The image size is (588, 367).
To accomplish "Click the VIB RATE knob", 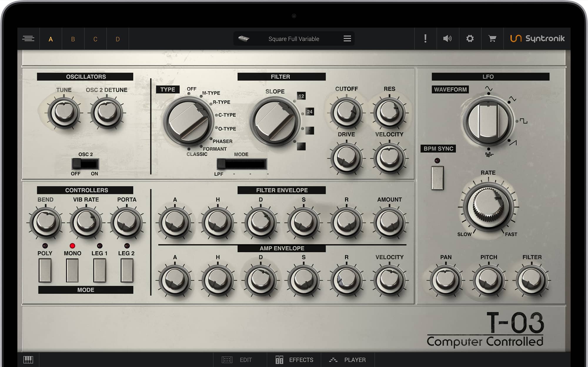I will pos(86,223).
